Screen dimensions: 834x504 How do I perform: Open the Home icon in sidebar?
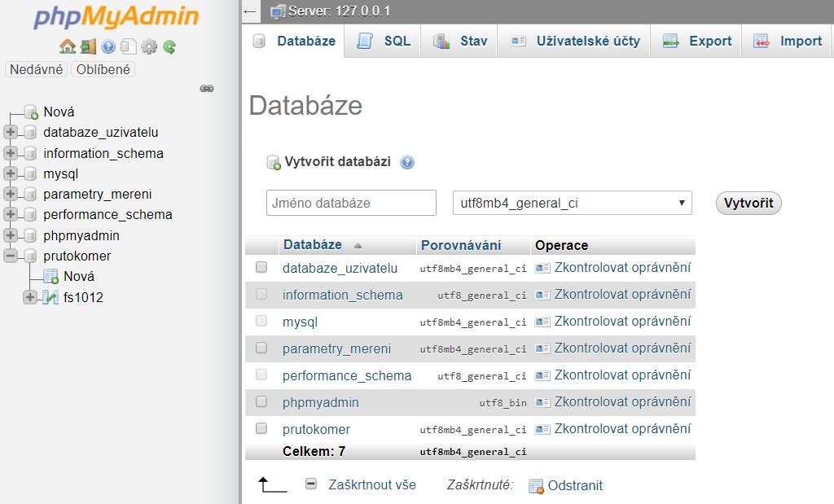(68, 46)
